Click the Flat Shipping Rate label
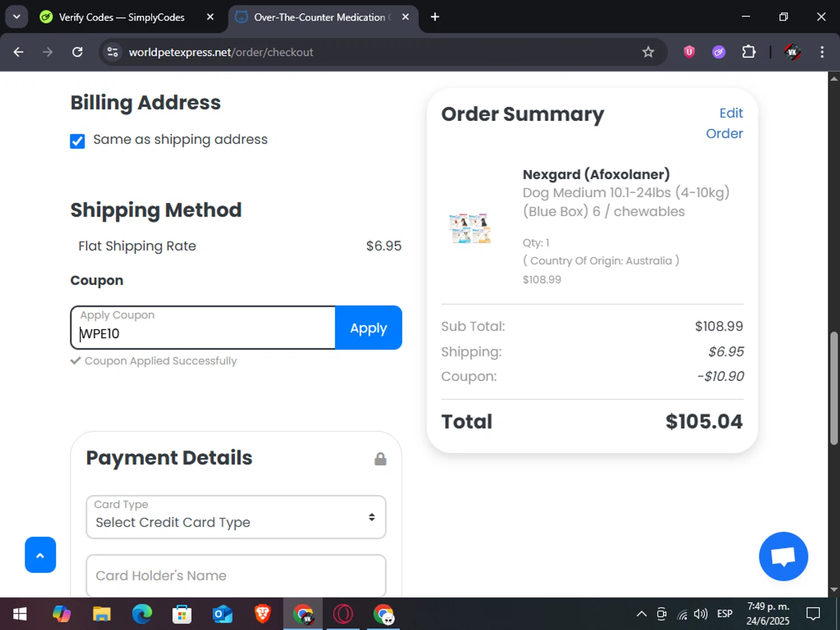The image size is (840, 630). [x=137, y=246]
